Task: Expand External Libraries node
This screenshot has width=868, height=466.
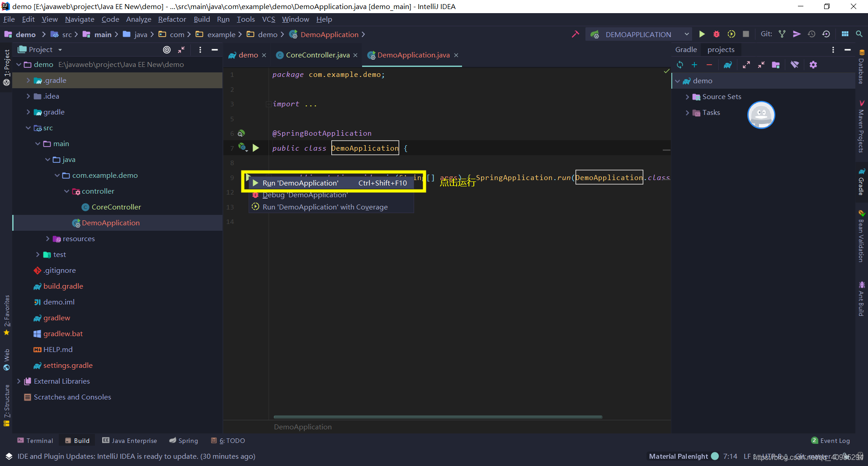Action: click(19, 381)
